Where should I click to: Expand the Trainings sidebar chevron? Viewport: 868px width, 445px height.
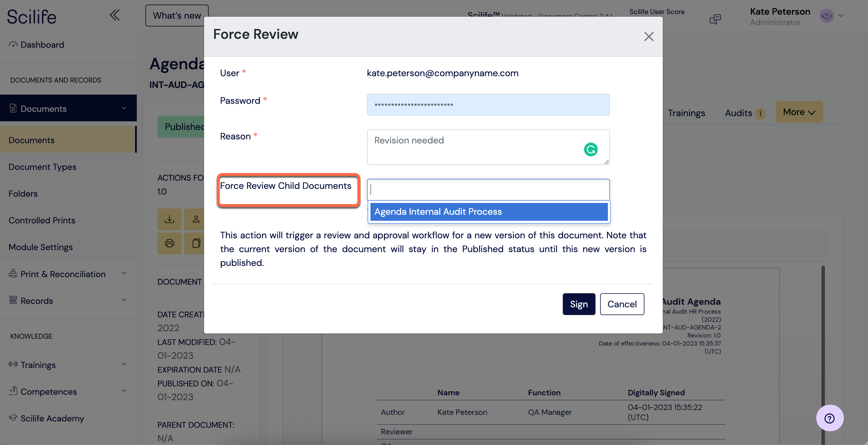point(124,364)
